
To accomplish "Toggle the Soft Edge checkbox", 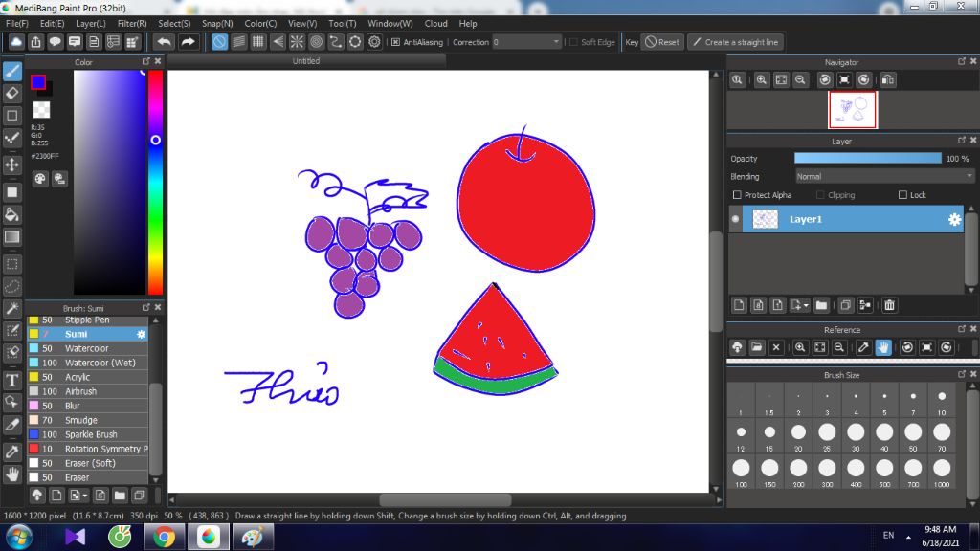I will (573, 42).
